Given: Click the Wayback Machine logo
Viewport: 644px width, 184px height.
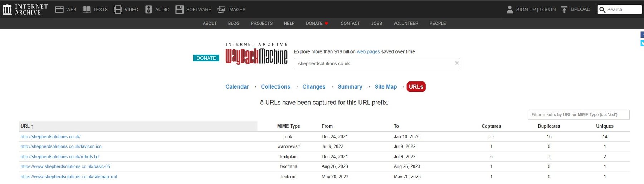Looking at the screenshot, I should pyautogui.click(x=257, y=54).
